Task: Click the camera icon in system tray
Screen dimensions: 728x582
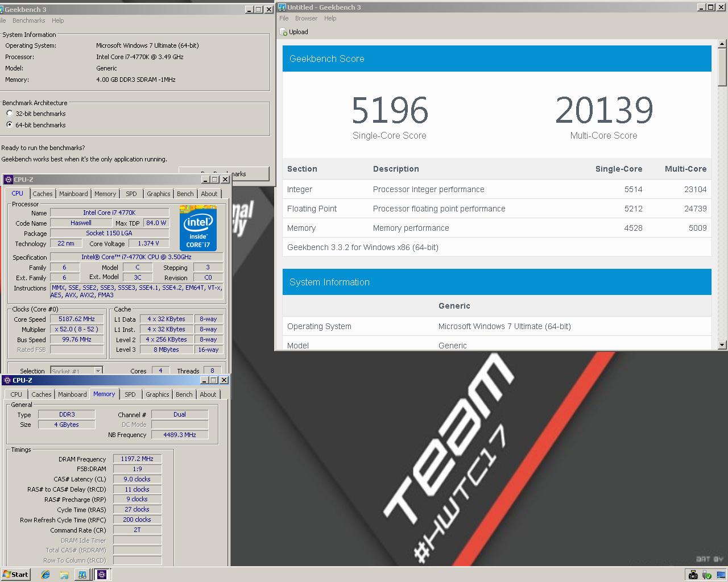Action: (x=693, y=575)
